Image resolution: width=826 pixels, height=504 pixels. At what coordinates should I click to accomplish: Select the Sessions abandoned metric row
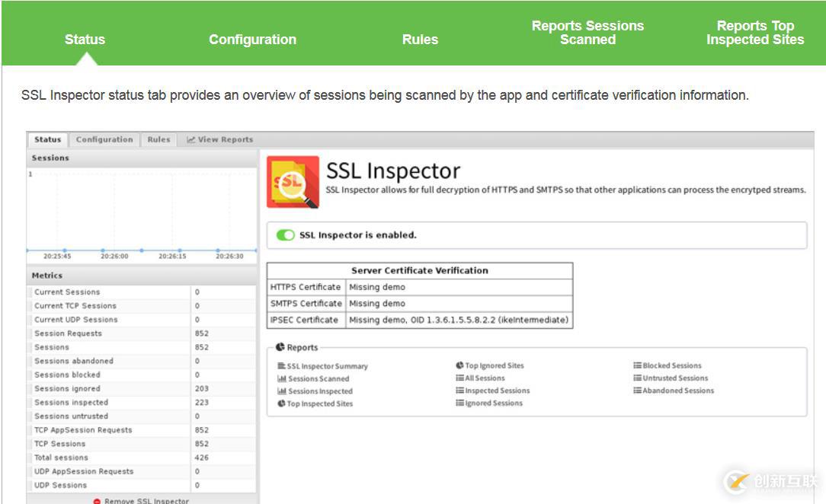(x=142, y=361)
